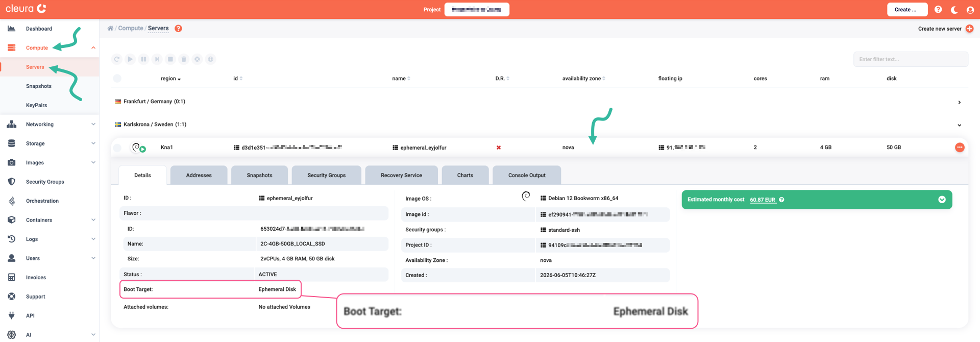Open the orange actions menu for Kna1 server
This screenshot has width=980, height=342.
click(x=960, y=148)
